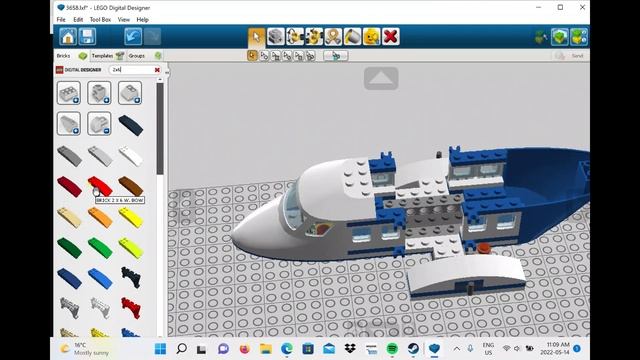Viewport: 640px width, 360px height.
Task: Expand the first brick category group
Action: click(x=69, y=93)
